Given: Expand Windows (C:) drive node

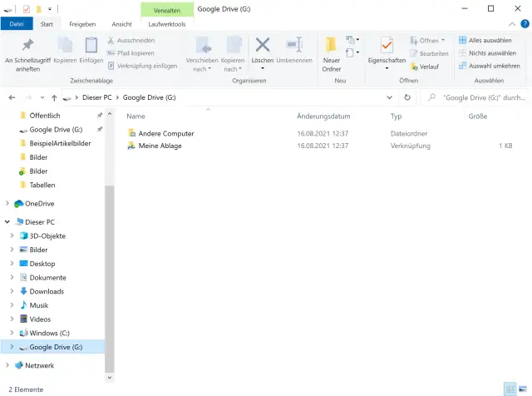Looking at the screenshot, I should 12,333.
